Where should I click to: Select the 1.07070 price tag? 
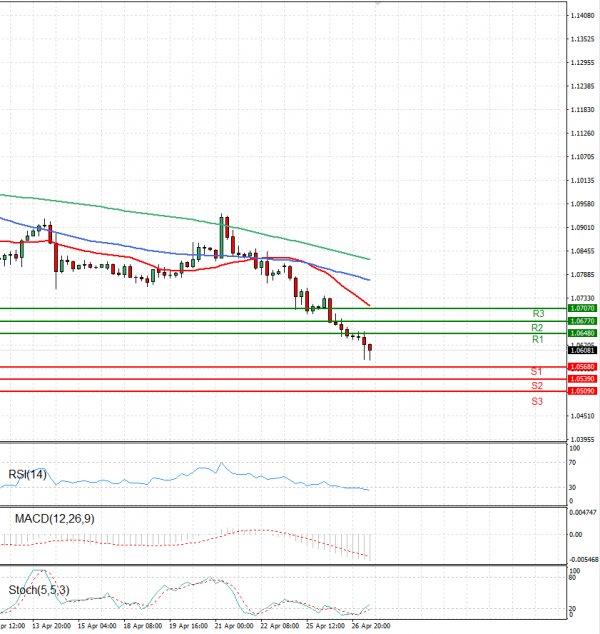tap(582, 308)
